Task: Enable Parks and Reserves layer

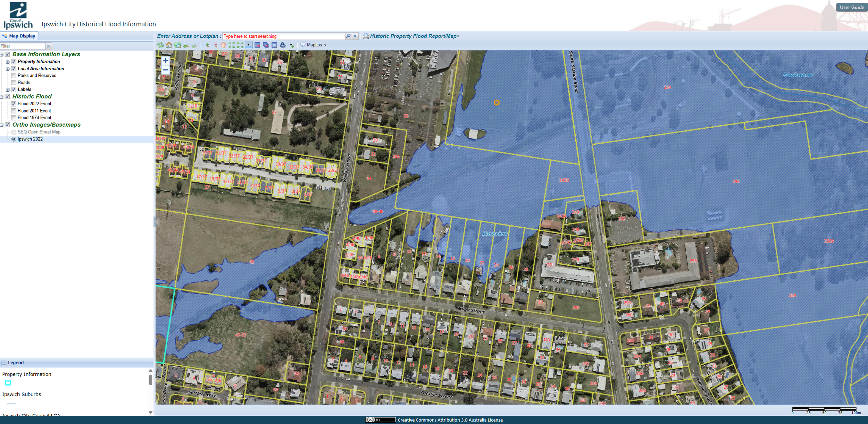Action: pyautogui.click(x=14, y=76)
